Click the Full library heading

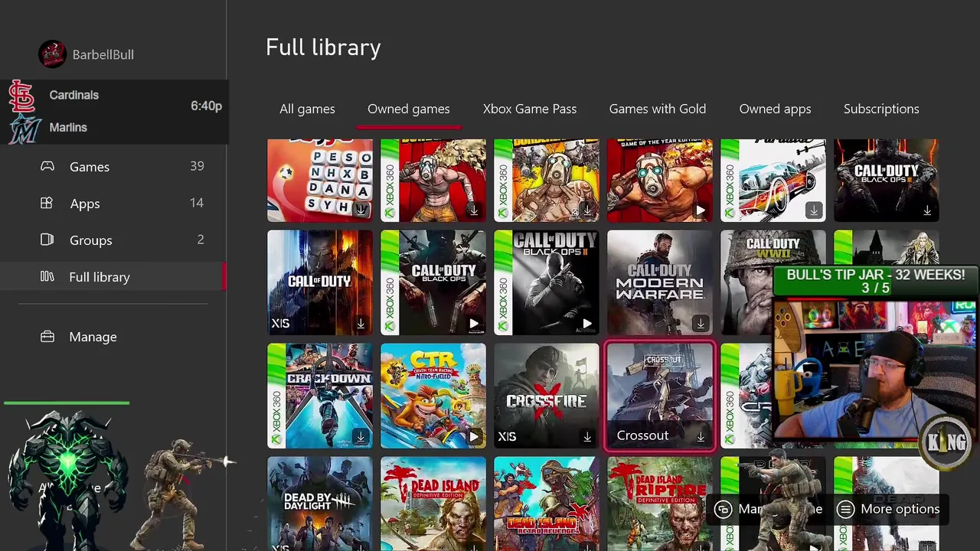323,47
